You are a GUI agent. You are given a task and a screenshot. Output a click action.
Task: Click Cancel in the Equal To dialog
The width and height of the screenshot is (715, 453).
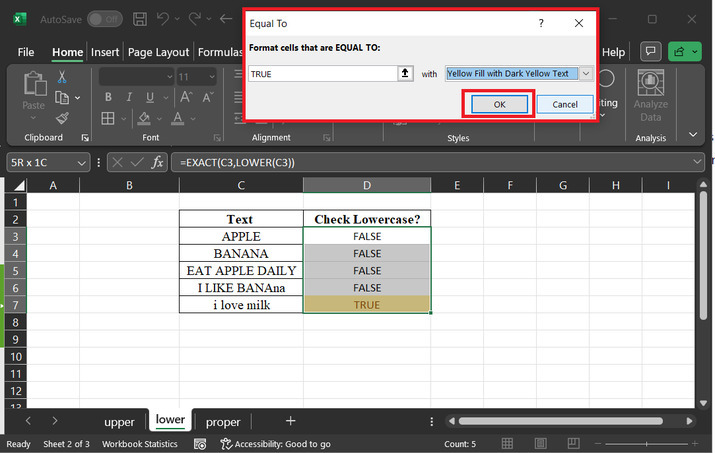pyautogui.click(x=564, y=104)
